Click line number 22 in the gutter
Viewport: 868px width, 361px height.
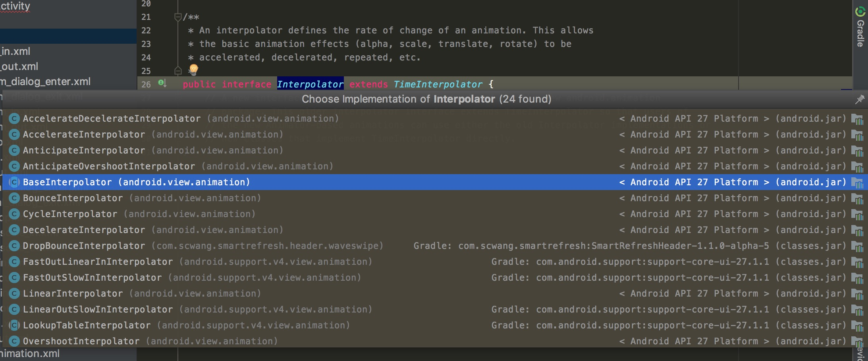(146, 30)
